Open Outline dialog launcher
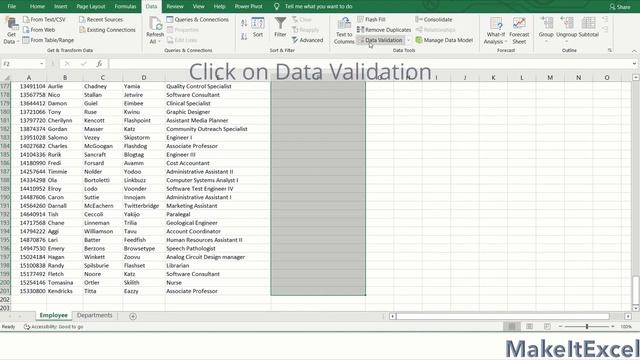 (609, 50)
